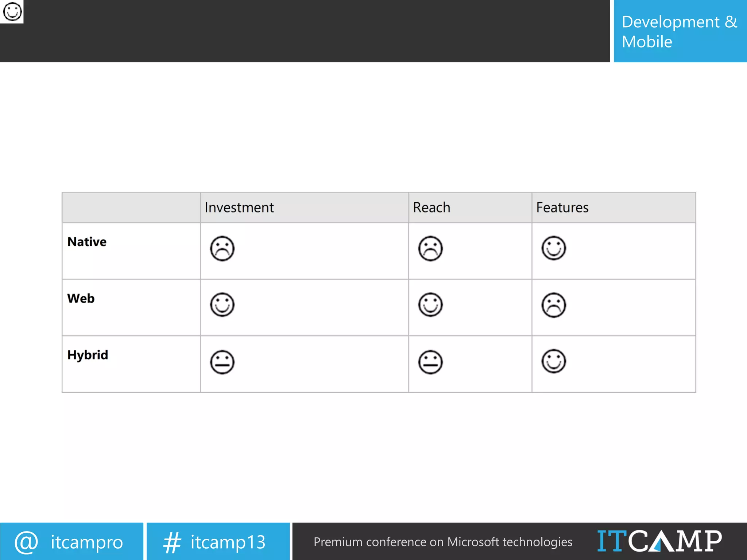747x560 pixels.
Task: Click the Features column header
Action: point(562,207)
